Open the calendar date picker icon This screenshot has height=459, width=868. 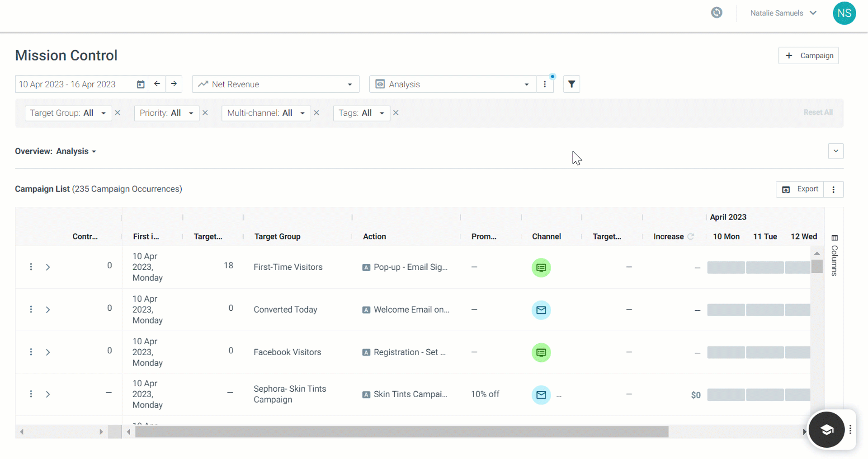pos(141,84)
